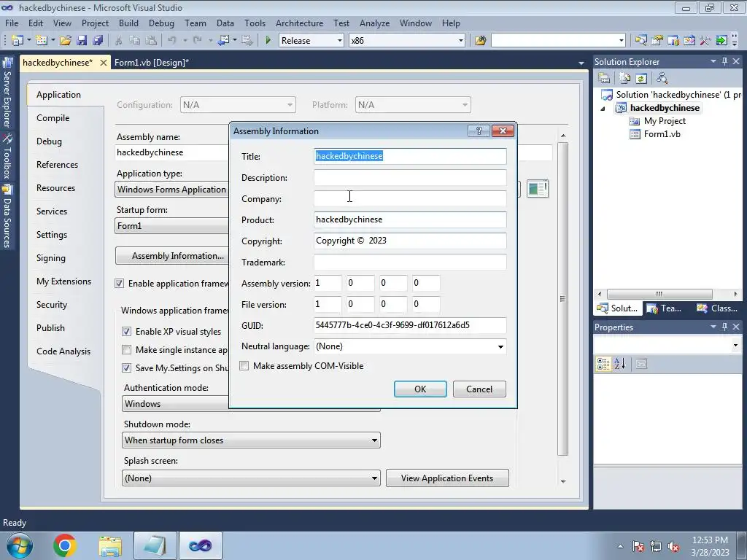Open the Find combo box dropdown in toolbar

(x=622, y=41)
